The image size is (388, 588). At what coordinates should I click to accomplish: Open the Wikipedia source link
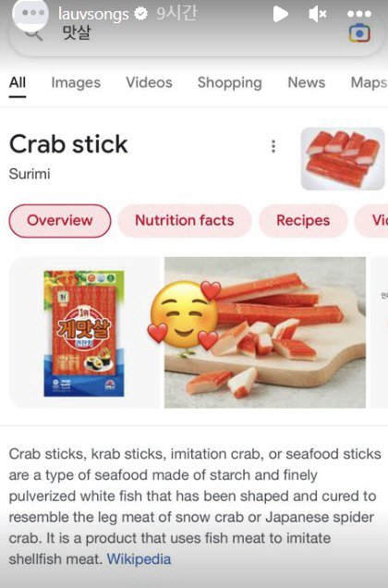click(x=139, y=559)
